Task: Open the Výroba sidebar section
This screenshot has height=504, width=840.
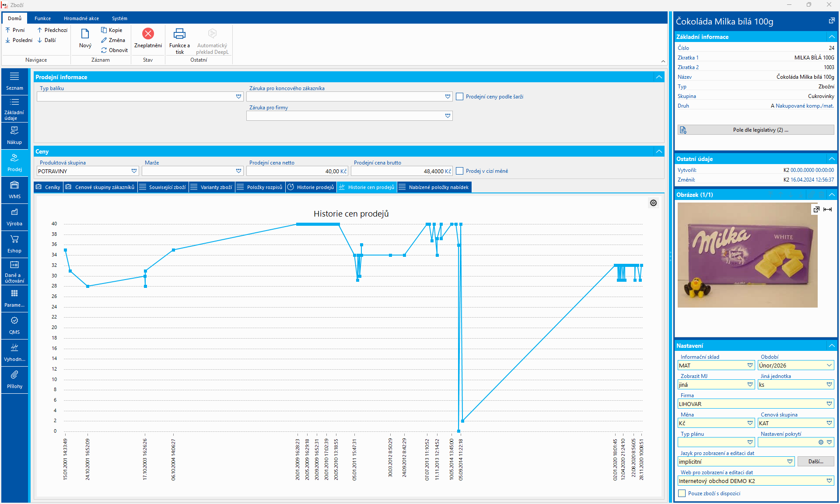Action: 14,217
